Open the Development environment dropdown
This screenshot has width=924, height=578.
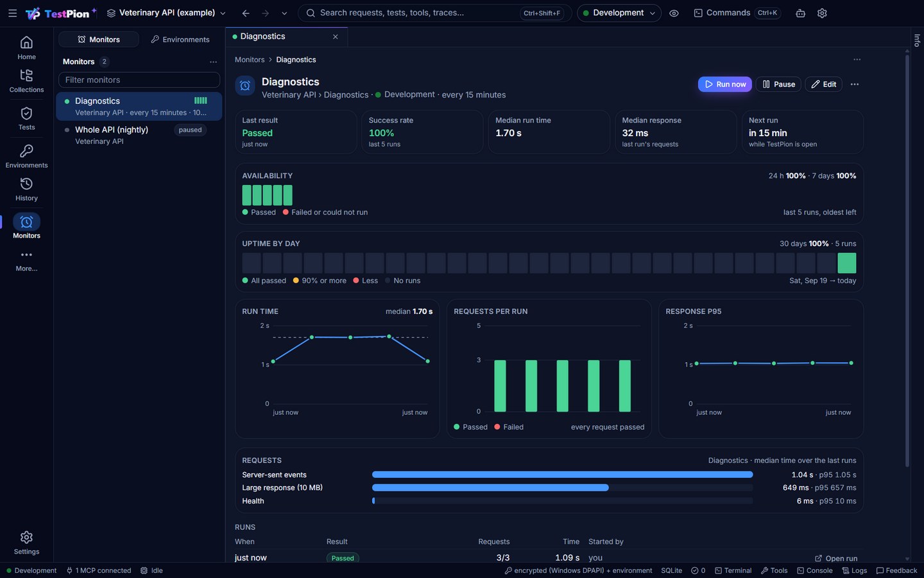[x=619, y=13]
